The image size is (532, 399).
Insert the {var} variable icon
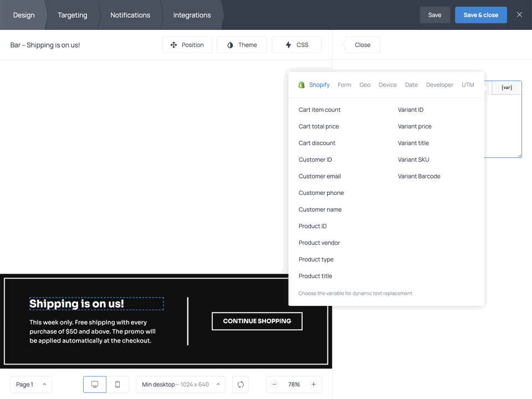[506, 87]
